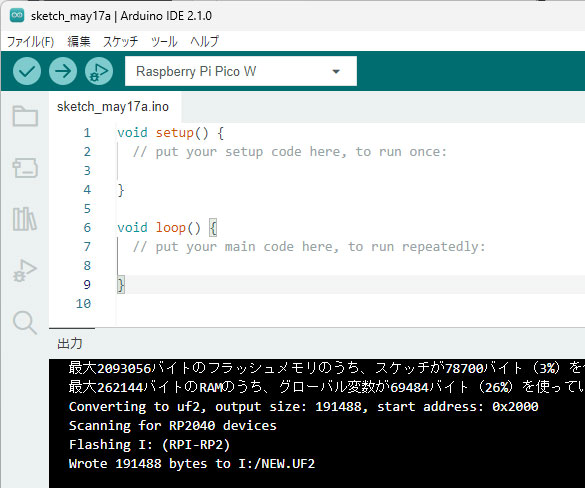
Task: Click the 'put your setup code here' comment
Action: (290, 152)
